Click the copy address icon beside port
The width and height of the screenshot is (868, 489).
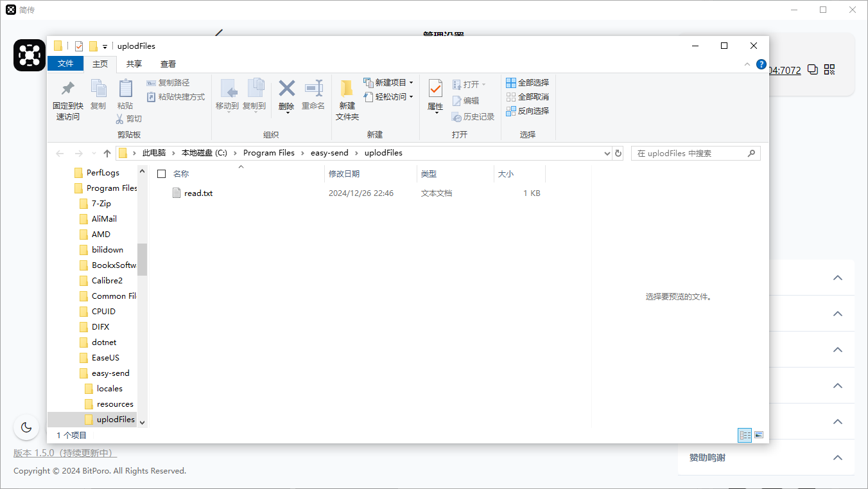813,69
